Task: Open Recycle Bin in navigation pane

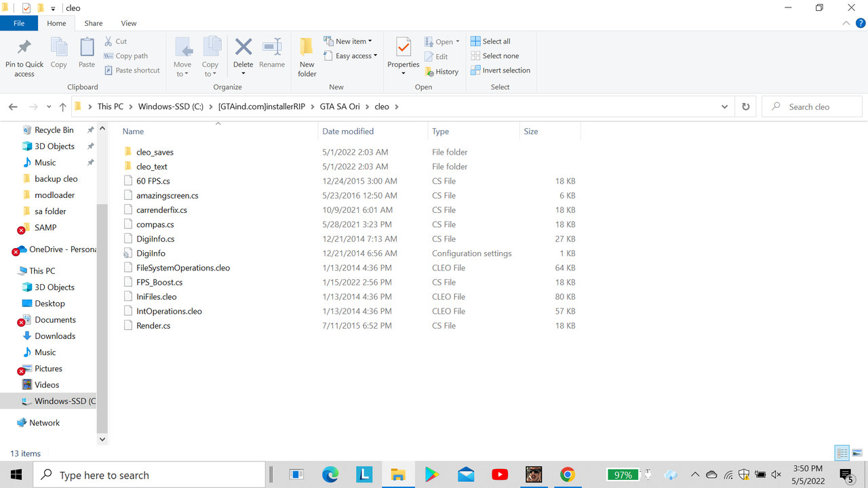Action: tap(54, 130)
